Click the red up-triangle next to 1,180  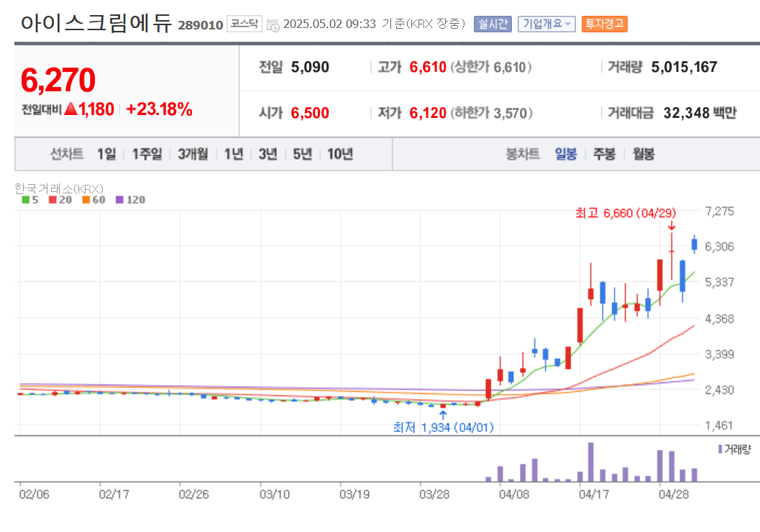point(70,109)
